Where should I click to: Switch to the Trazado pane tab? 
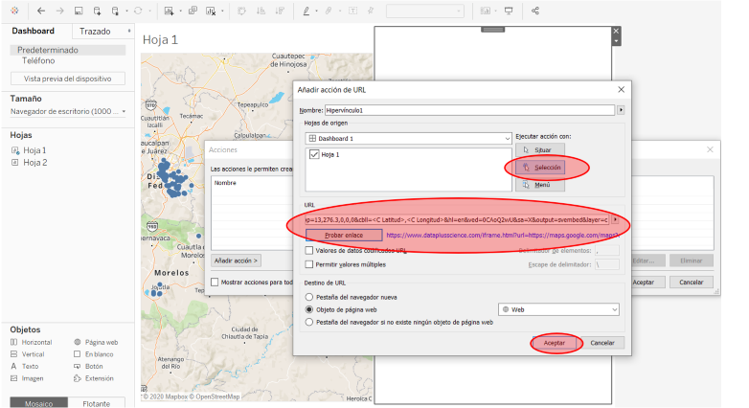click(x=95, y=31)
